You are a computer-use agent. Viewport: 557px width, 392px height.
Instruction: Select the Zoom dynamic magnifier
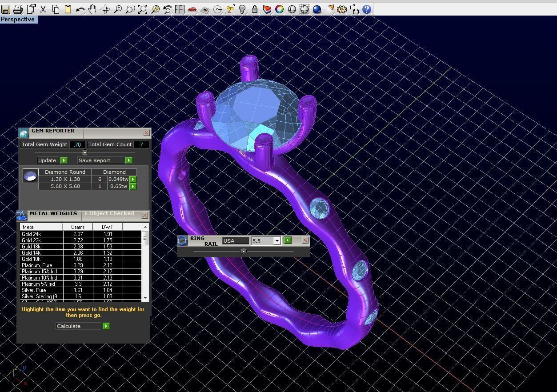118,9
